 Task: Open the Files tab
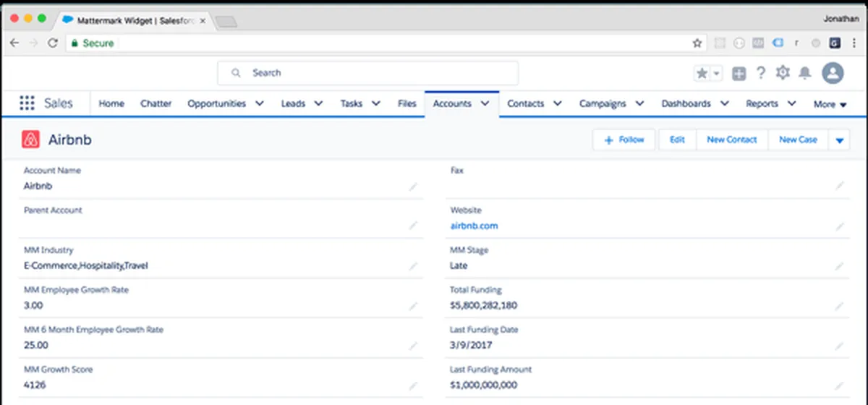(407, 103)
